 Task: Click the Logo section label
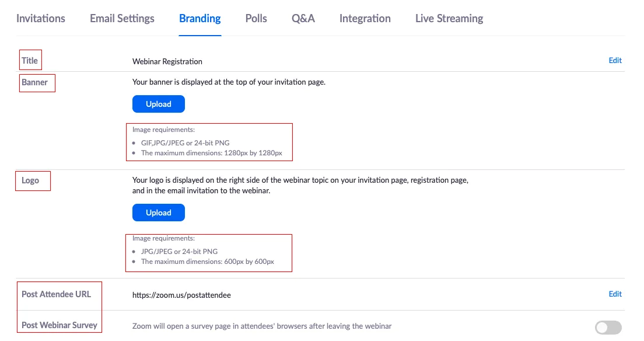click(x=32, y=180)
